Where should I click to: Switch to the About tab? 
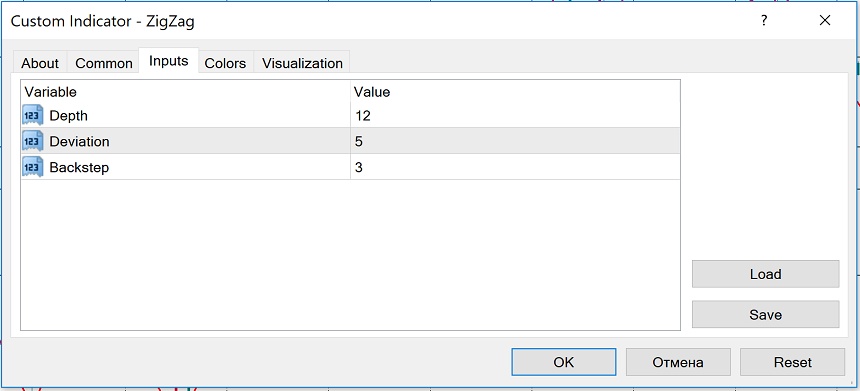pos(40,63)
